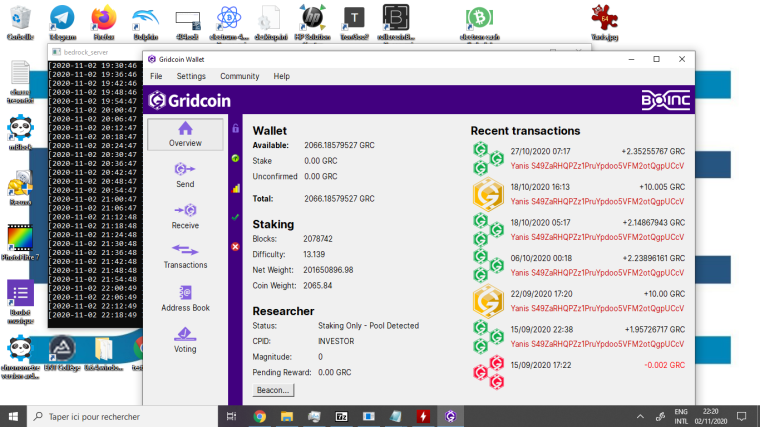
Task: Open the Overview page in Gridcoin sidebar
Action: [x=185, y=134]
